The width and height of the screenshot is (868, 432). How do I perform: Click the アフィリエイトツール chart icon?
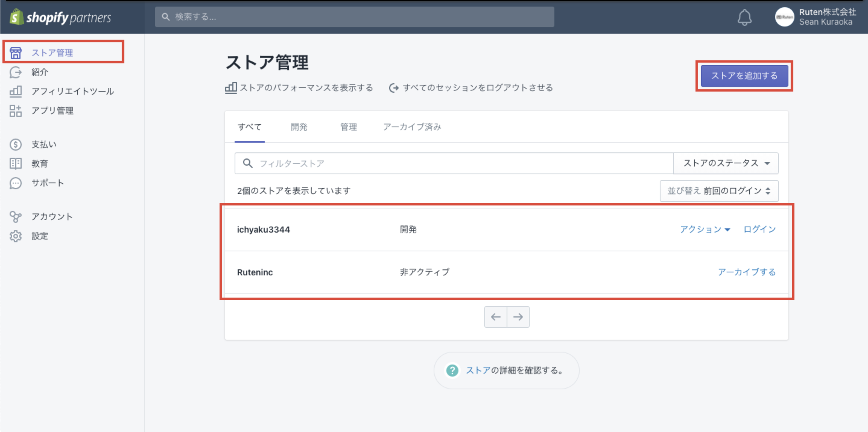click(15, 91)
